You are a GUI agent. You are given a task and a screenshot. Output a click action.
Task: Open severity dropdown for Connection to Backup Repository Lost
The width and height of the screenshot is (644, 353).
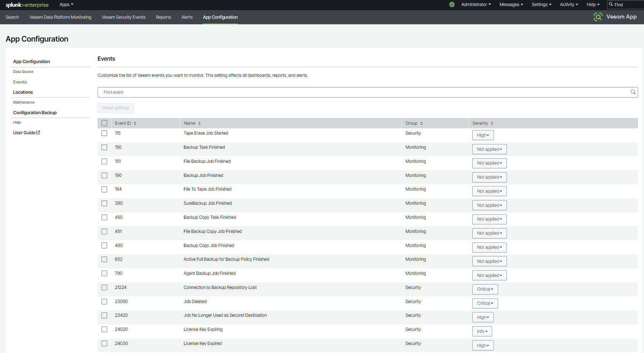485,289
